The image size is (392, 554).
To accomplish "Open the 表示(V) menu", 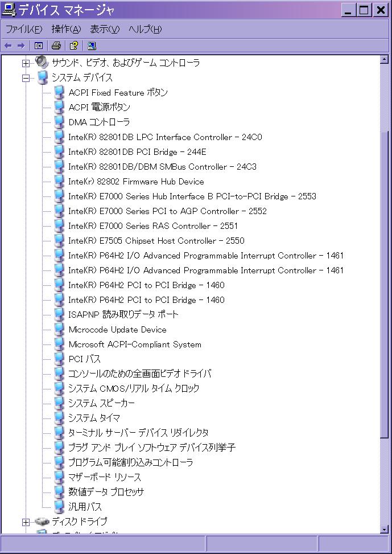I will tap(105, 29).
